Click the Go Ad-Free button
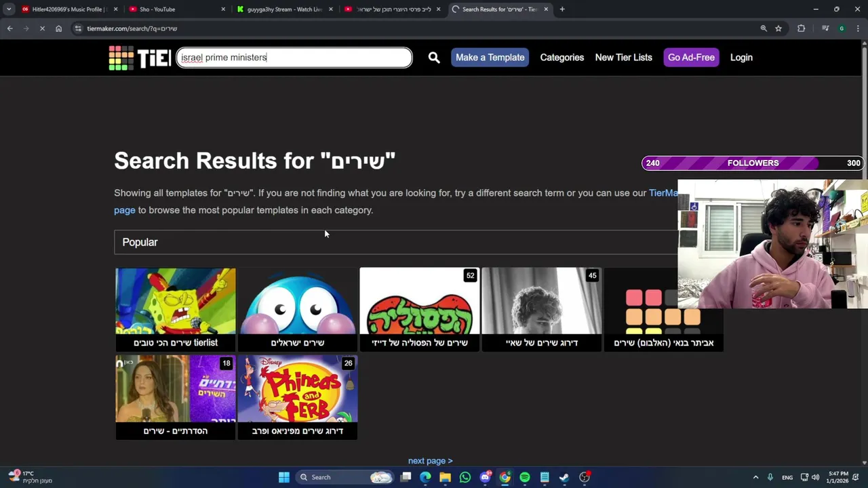The width and height of the screenshot is (868, 488). click(691, 58)
